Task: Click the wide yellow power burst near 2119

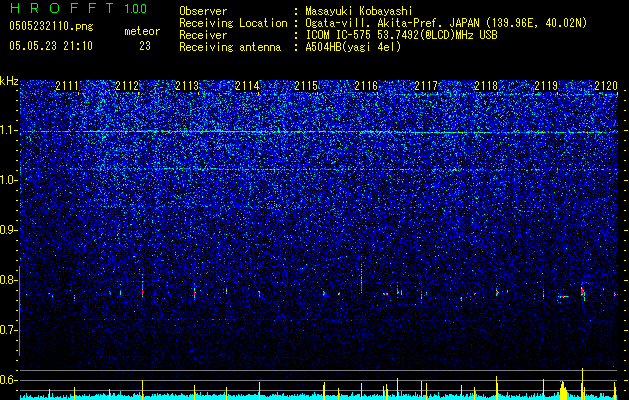Action: 563,390
